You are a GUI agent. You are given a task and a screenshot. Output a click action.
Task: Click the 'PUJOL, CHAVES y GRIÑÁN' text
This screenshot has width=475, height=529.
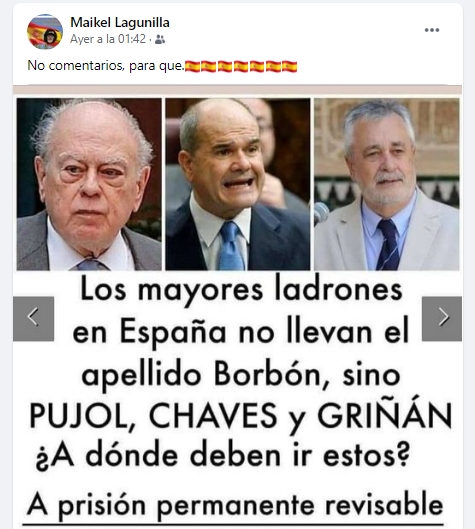pyautogui.click(x=241, y=416)
